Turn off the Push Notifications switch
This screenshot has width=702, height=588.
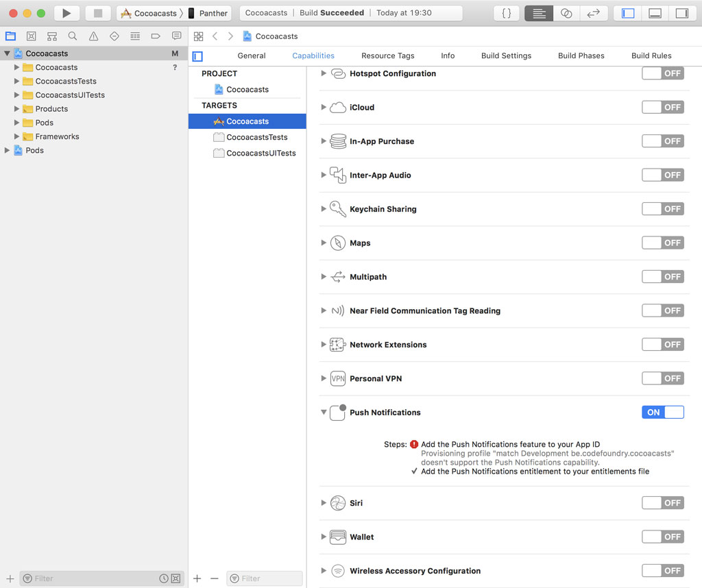pos(662,412)
